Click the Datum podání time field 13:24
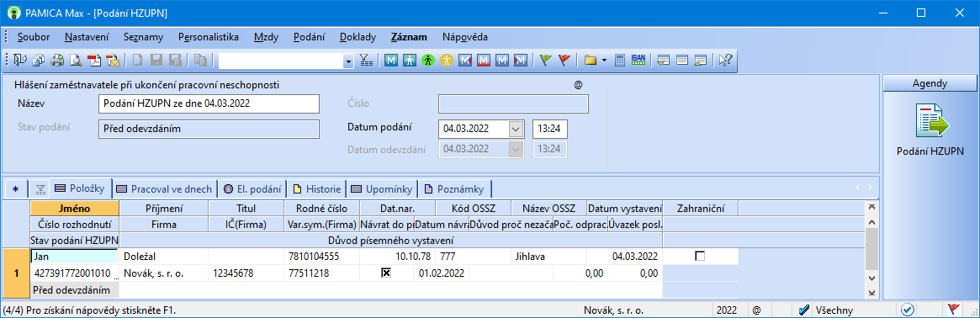 pos(550,130)
